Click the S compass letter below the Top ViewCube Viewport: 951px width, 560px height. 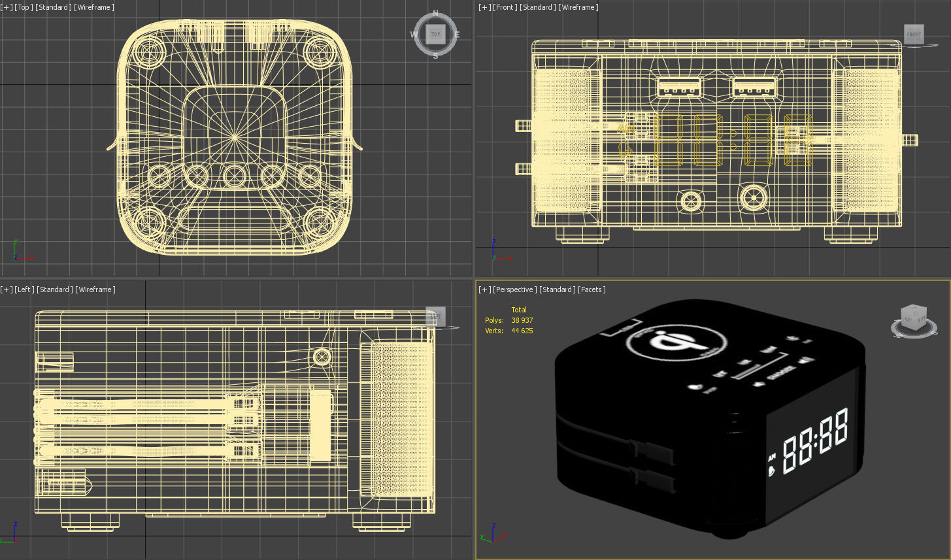[x=434, y=58]
